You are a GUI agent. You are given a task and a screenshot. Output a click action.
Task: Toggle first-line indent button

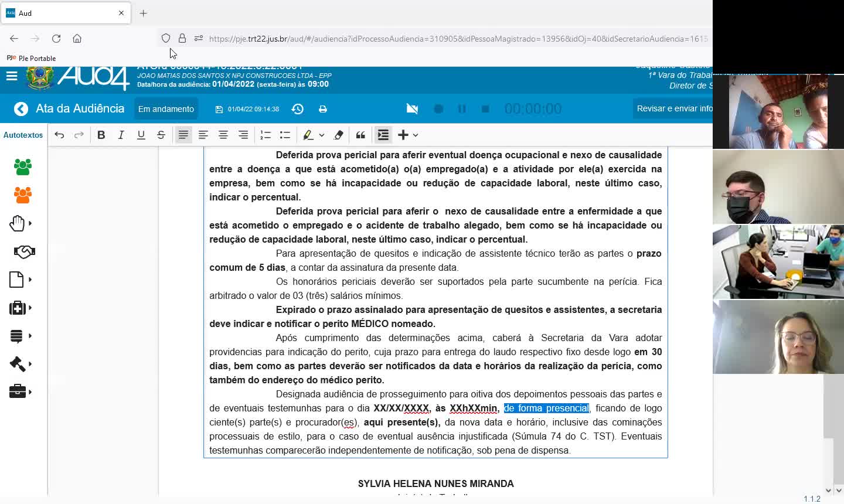[x=383, y=135]
